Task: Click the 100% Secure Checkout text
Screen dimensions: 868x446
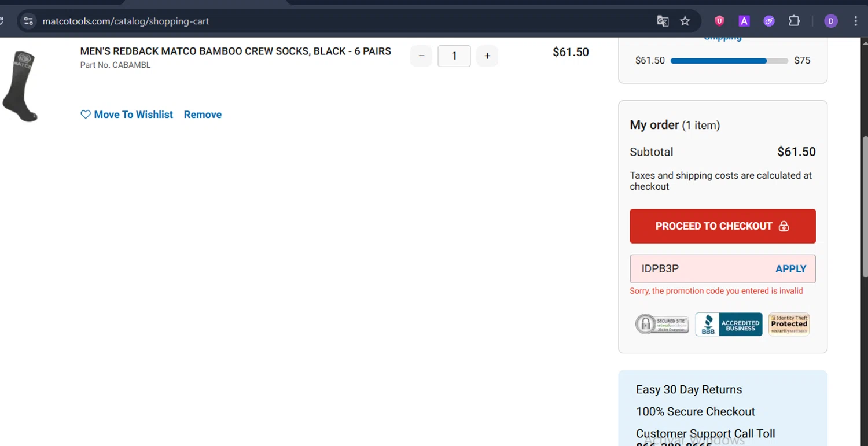Action: [696, 412]
